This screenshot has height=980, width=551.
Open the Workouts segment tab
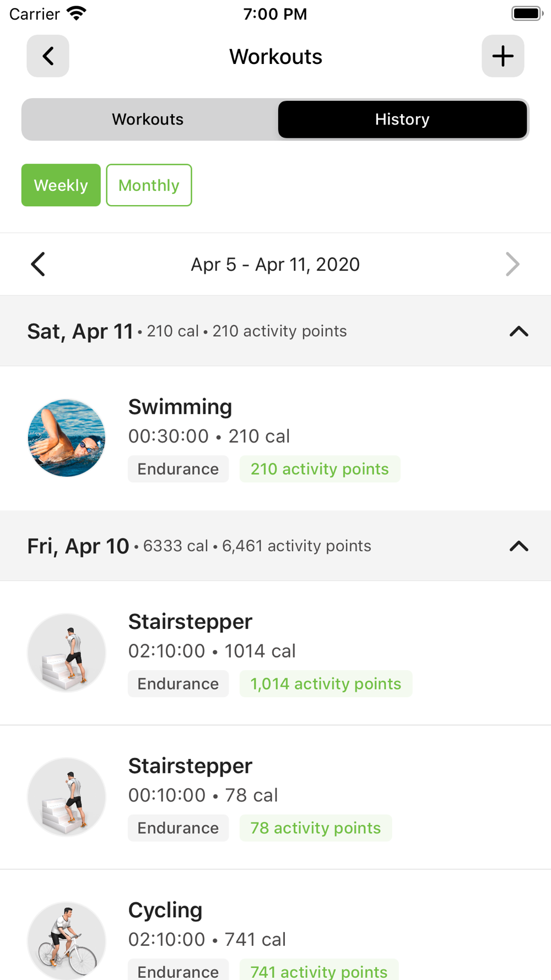pos(148,120)
